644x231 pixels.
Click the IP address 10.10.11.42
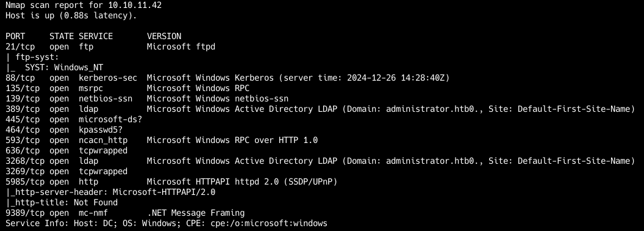135,5
